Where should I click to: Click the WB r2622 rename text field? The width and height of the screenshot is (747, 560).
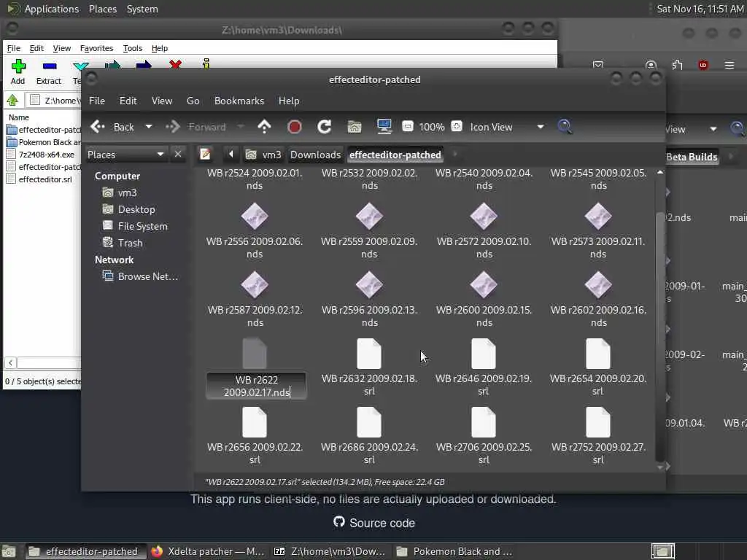coord(256,386)
